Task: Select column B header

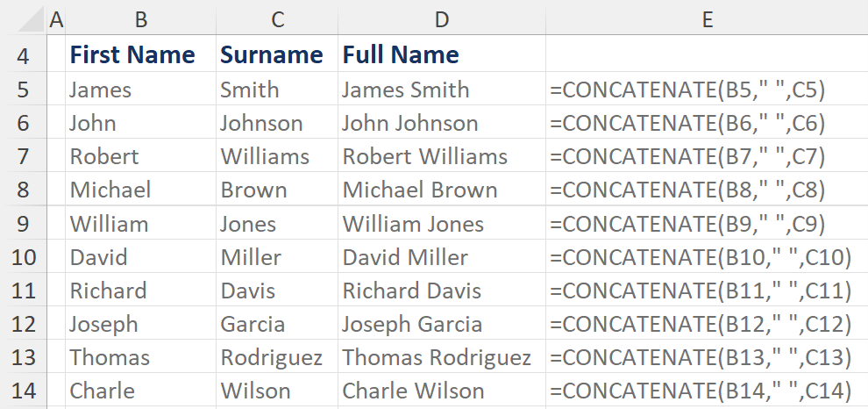Action: pos(140,18)
